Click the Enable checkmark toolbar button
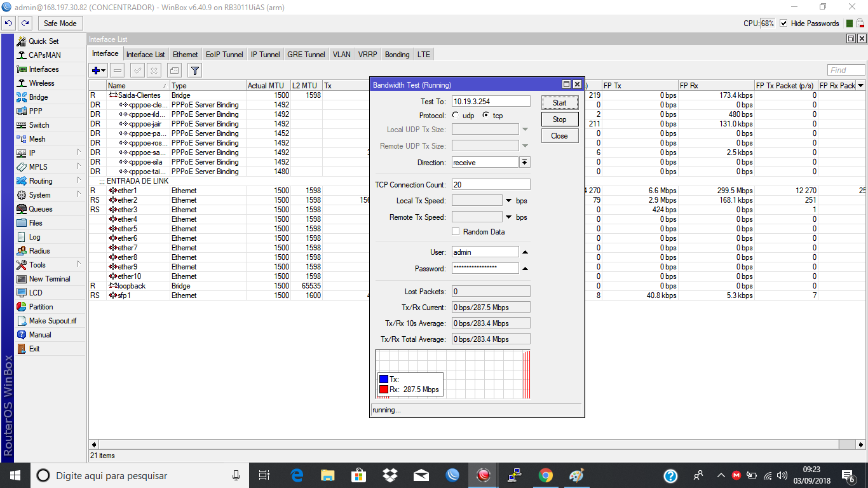868x488 pixels. [137, 71]
